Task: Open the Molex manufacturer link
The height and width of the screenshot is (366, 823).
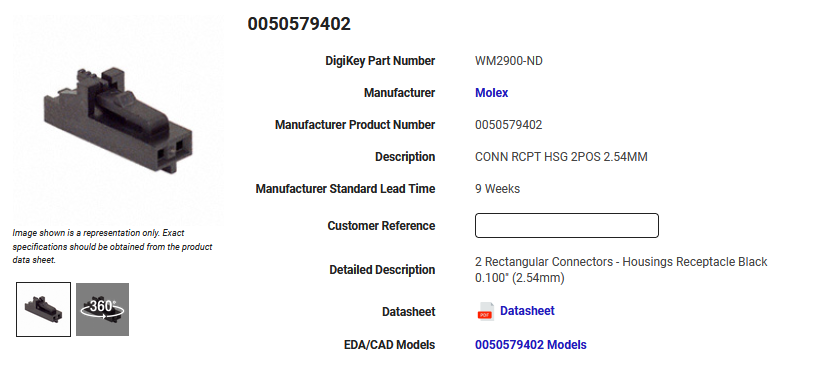Action: [x=491, y=93]
